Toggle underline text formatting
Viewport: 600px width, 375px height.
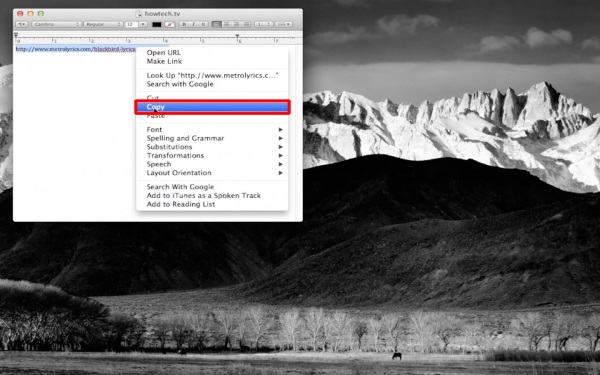tap(204, 24)
